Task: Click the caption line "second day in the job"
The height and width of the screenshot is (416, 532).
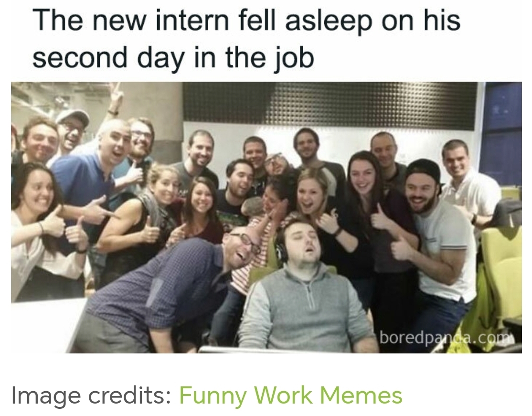Action: pos(173,57)
